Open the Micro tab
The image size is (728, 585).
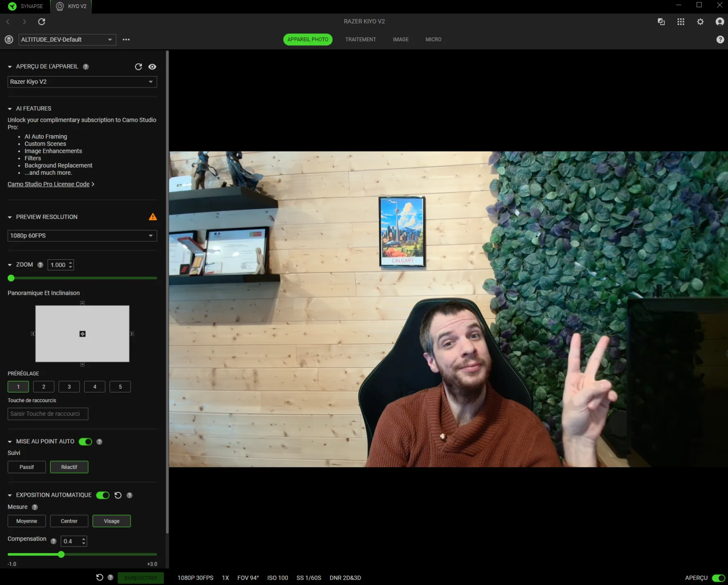tap(433, 40)
